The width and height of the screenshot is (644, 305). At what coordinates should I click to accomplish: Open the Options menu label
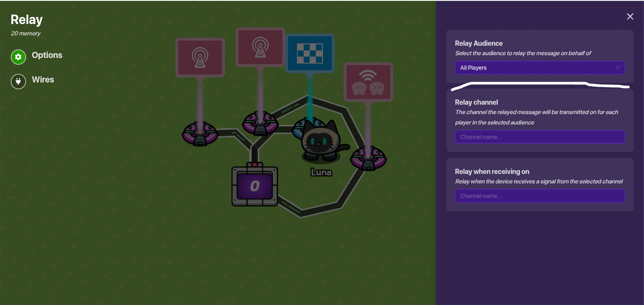(x=47, y=55)
